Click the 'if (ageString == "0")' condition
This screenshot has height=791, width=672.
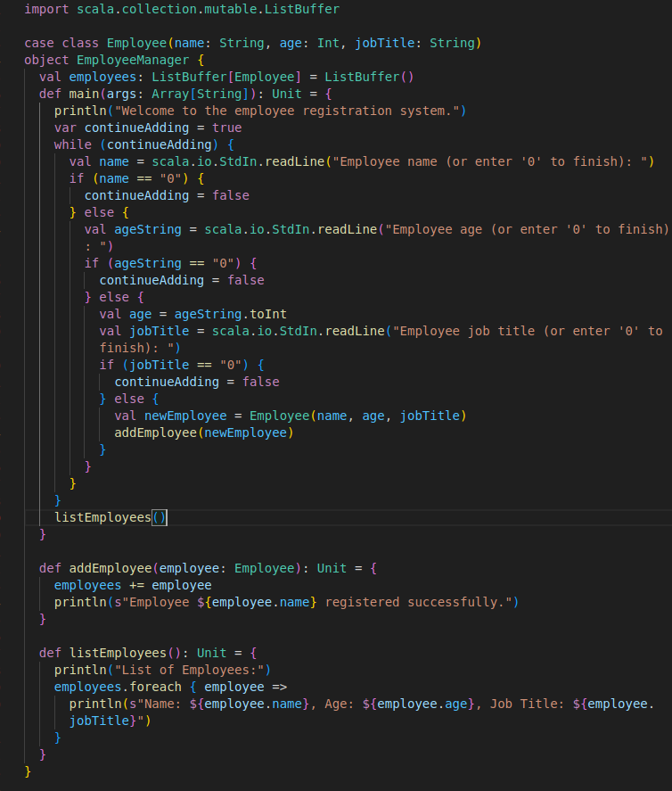(x=162, y=263)
